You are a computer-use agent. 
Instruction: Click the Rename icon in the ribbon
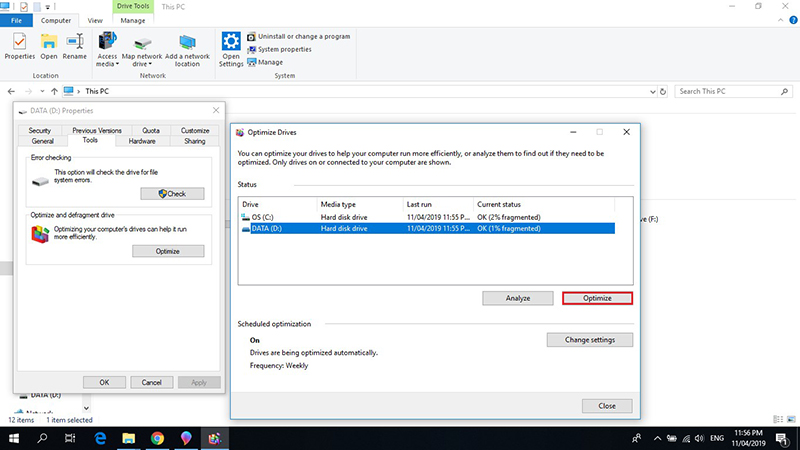pyautogui.click(x=75, y=46)
